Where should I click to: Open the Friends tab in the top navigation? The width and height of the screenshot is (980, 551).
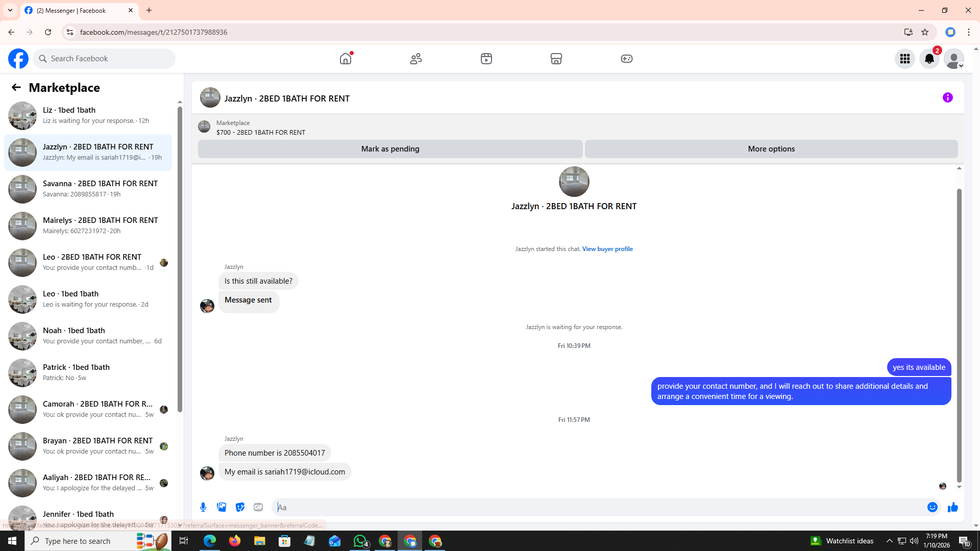point(416,59)
